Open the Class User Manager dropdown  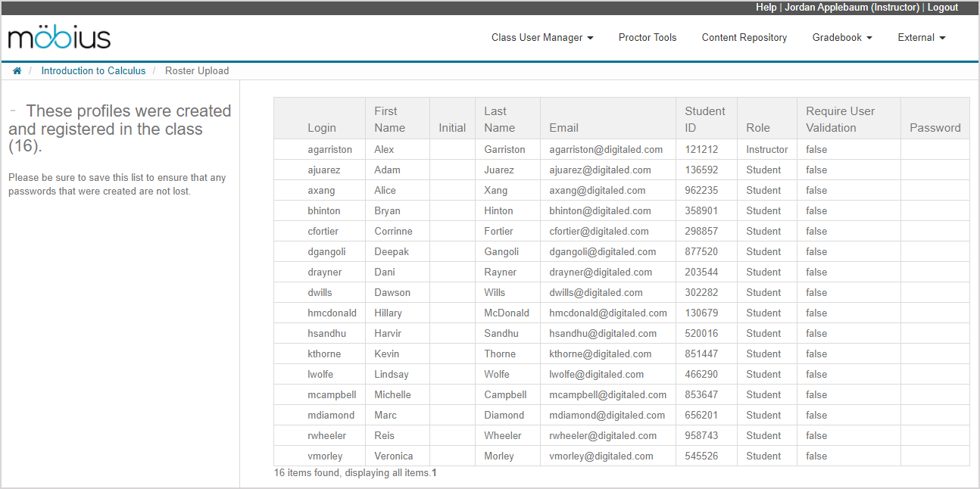pos(541,38)
